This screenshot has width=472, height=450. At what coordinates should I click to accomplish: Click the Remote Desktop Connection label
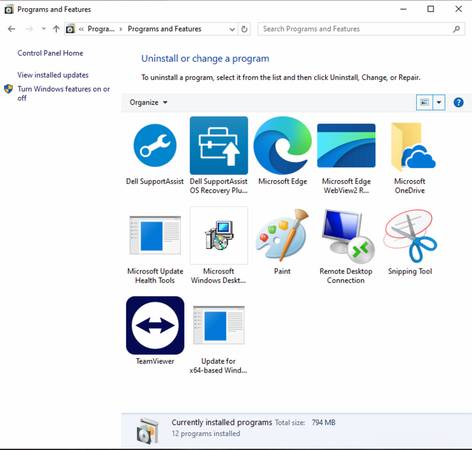tap(346, 276)
